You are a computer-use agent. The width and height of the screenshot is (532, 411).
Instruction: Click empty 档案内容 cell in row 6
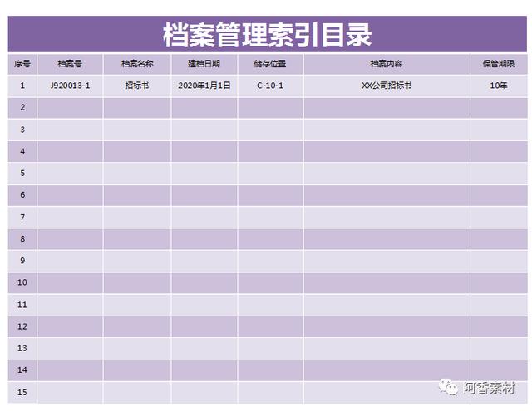387,195
